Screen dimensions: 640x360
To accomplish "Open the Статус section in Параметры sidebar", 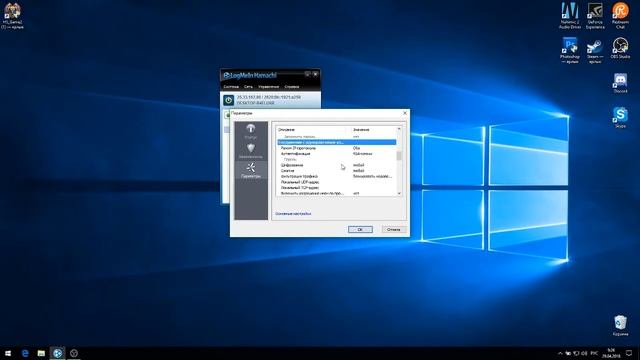I will pyautogui.click(x=251, y=131).
